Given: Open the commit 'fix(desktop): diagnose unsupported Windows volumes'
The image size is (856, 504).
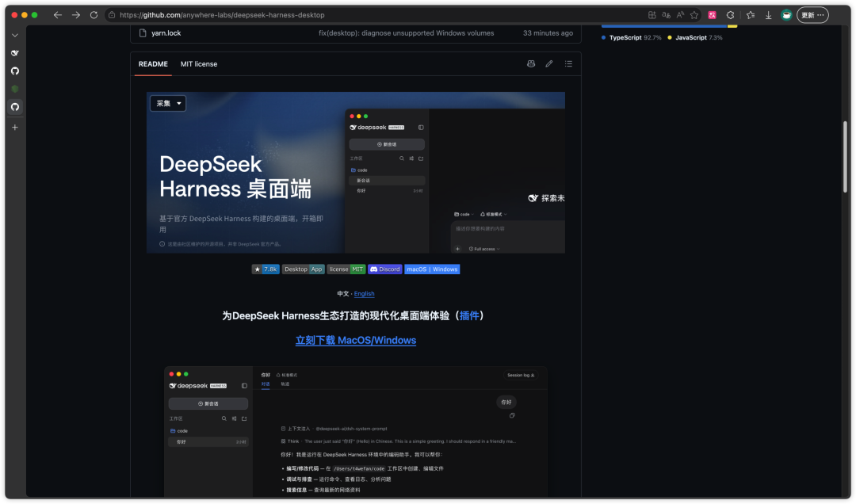Looking at the screenshot, I should pos(406,33).
